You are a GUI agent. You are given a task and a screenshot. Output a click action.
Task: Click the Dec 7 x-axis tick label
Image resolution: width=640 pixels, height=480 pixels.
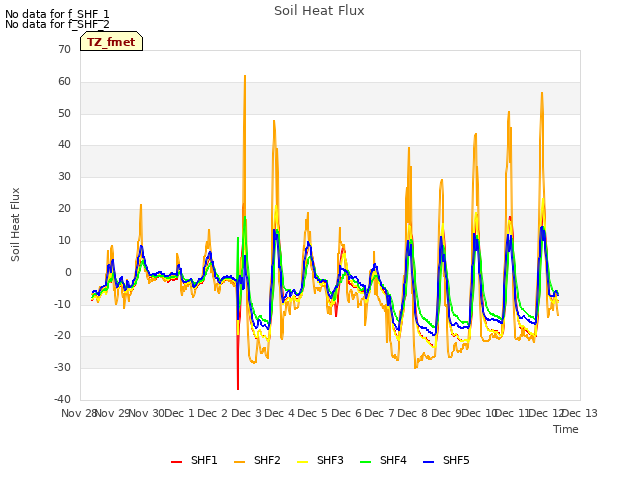tap(379, 413)
